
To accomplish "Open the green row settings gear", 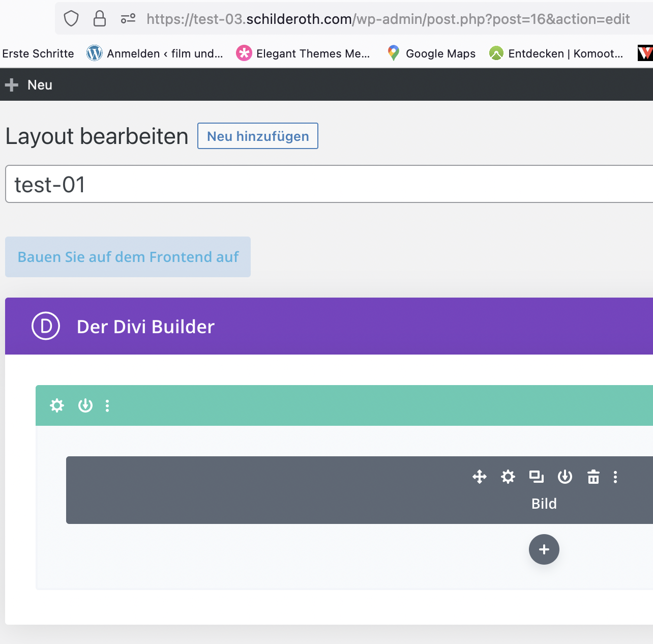I will [x=57, y=405].
